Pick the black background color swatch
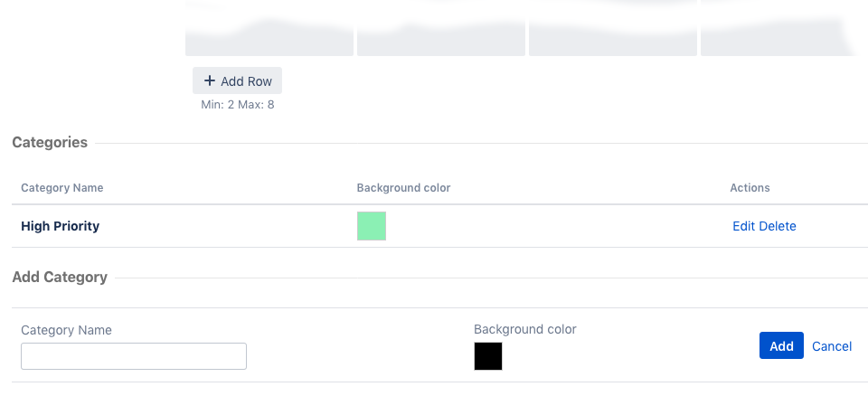 pos(488,356)
